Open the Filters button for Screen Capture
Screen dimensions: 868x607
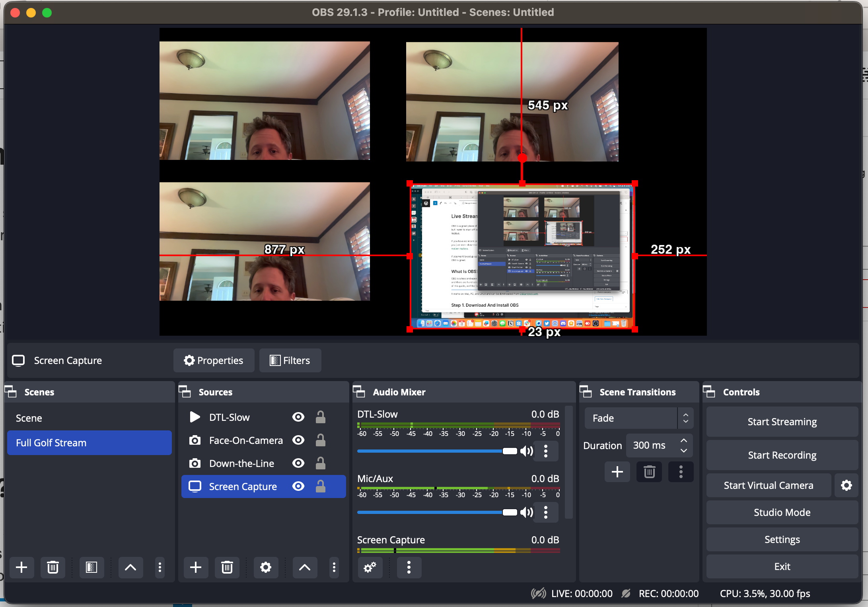[290, 360]
